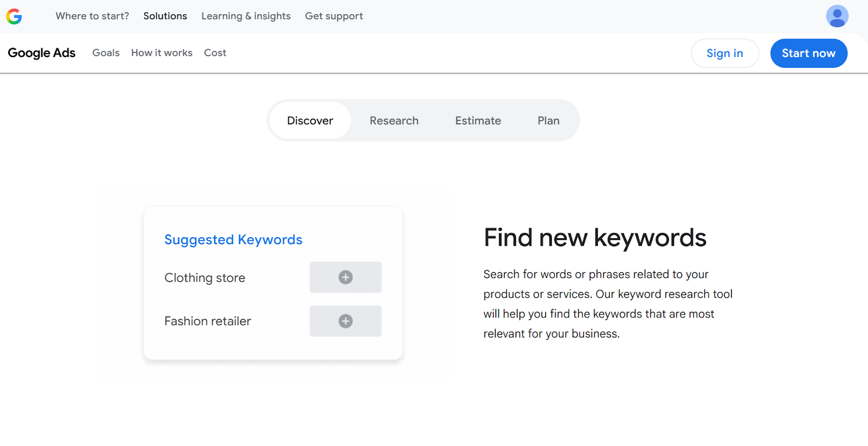Open the Where to start? menu
868x446 pixels.
pyautogui.click(x=92, y=16)
